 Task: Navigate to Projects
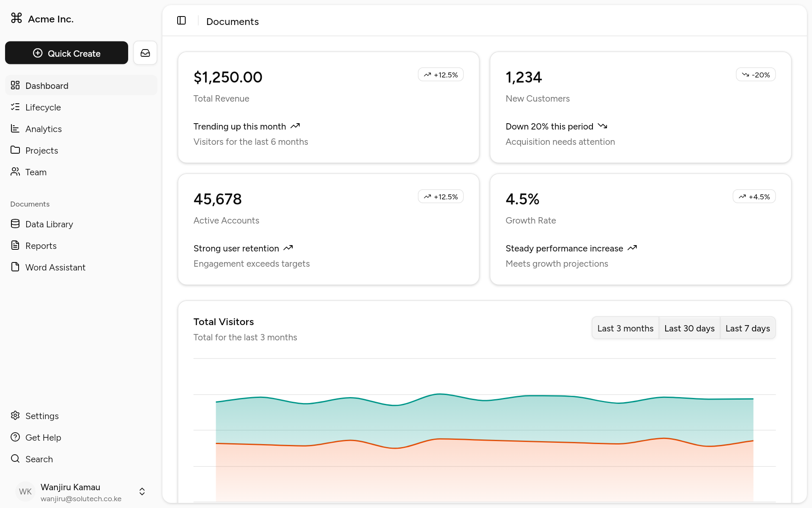coord(81,150)
